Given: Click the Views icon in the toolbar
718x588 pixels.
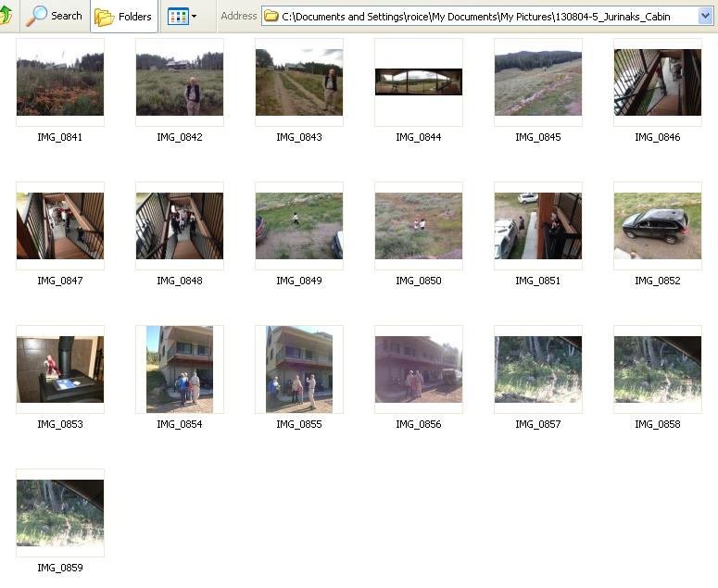Looking at the screenshot, I should [178, 17].
